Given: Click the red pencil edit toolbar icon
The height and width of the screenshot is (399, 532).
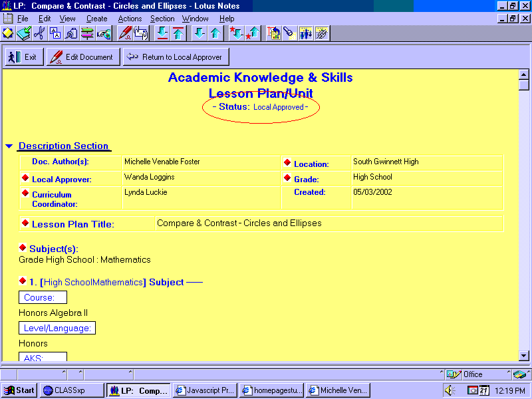Looking at the screenshot, I should 125,33.
